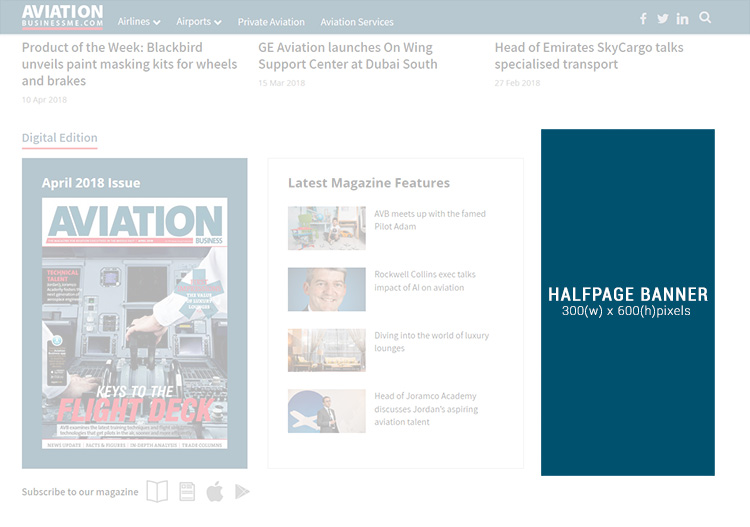Open the newsletter document icon
750x527 pixels.
coord(187,491)
